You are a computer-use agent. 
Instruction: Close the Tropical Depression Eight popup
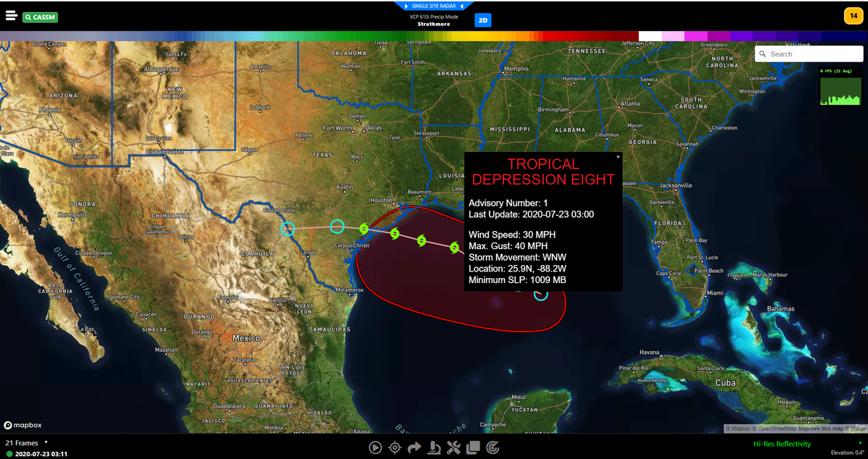[618, 156]
